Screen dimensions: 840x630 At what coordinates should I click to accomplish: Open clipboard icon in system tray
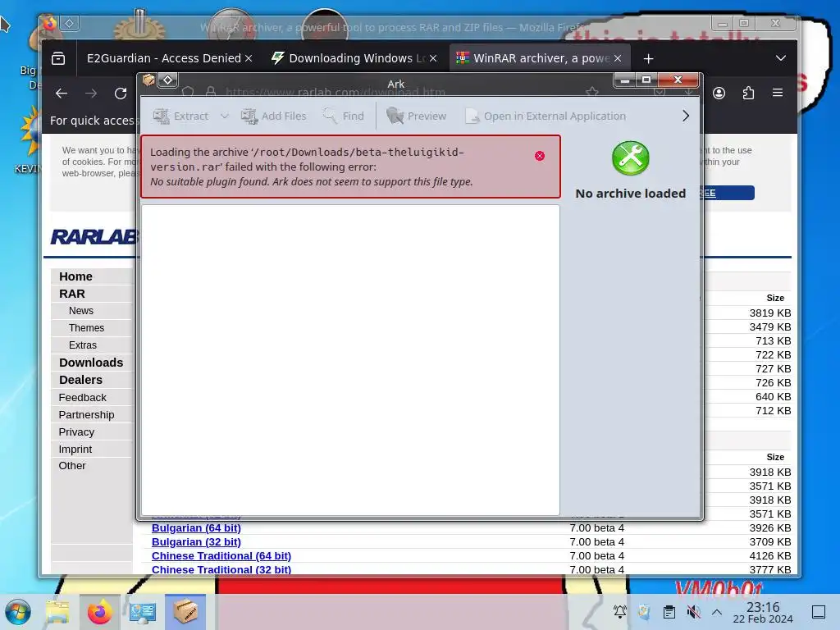coord(669,611)
